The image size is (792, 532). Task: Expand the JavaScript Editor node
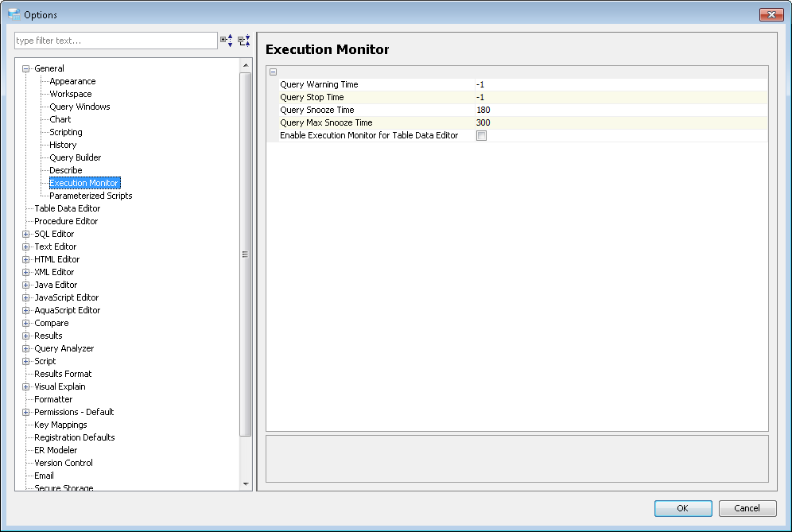tap(25, 297)
